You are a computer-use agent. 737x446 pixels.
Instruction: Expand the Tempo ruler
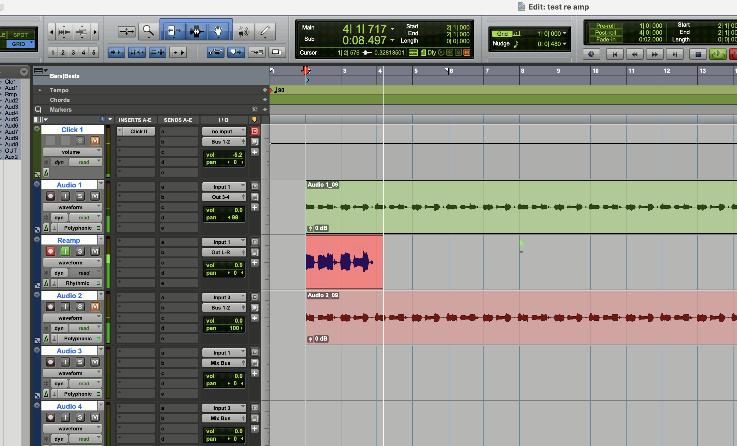click(x=40, y=90)
